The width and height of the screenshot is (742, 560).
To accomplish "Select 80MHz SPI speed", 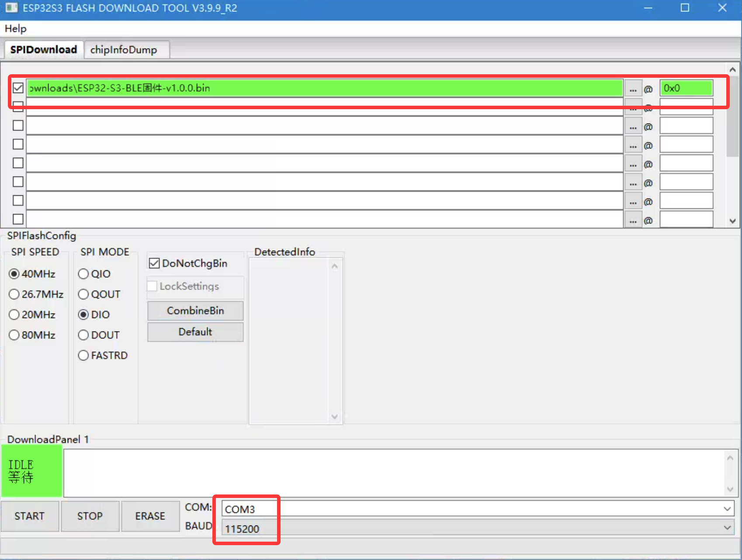I will coord(14,335).
